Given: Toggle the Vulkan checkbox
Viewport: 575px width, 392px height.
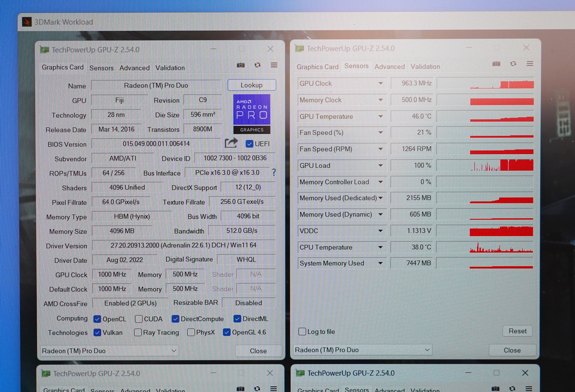Looking at the screenshot, I should [97, 332].
